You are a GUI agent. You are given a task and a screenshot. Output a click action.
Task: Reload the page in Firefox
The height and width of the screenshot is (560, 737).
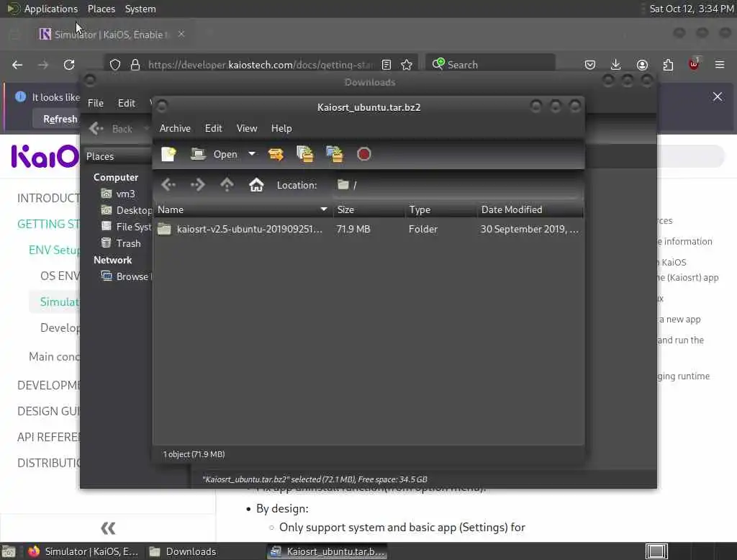(69, 65)
